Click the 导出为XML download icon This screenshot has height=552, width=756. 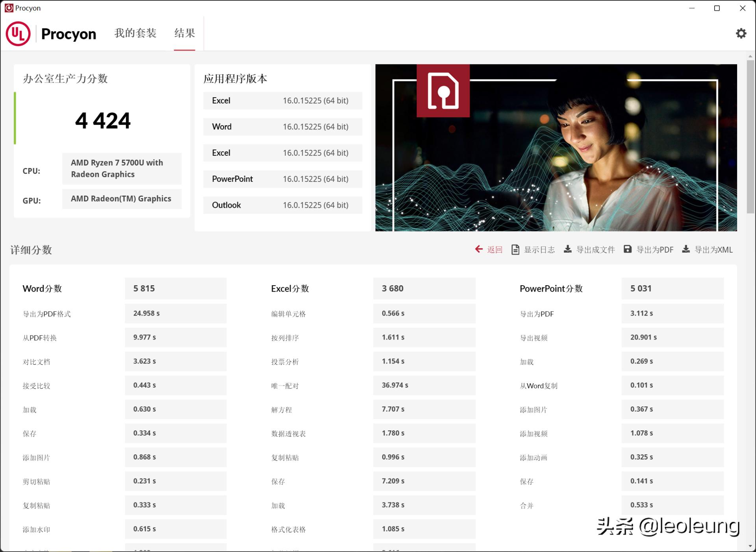point(686,249)
